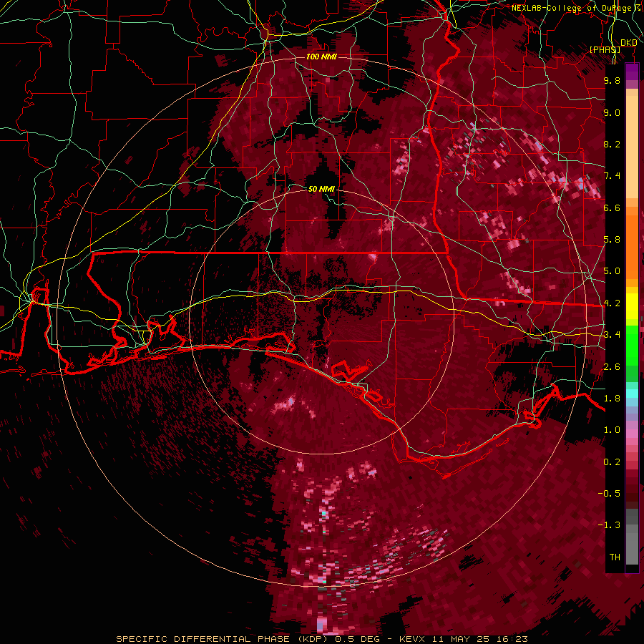Click the 1.0 value on the color scale
Image resolution: width=644 pixels, height=644 pixels.
pyautogui.click(x=612, y=430)
